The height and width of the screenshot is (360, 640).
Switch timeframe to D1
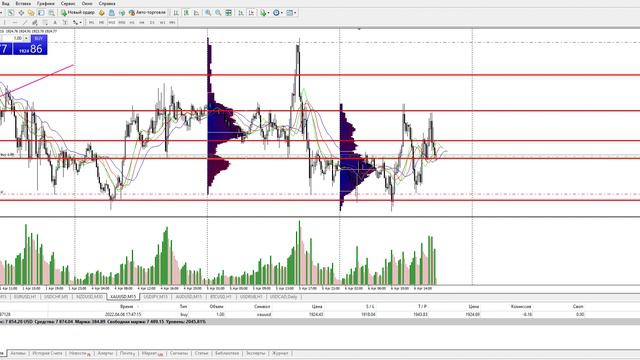point(152,22)
